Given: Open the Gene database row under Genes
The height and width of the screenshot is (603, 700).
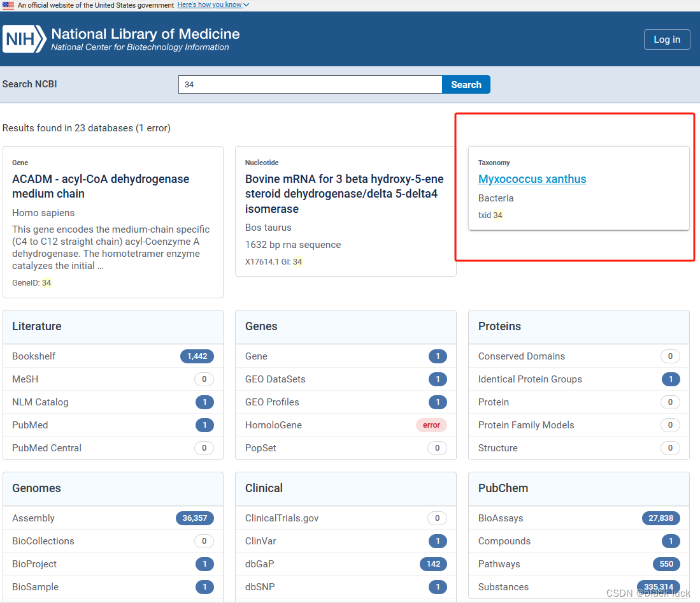Looking at the screenshot, I should click(x=345, y=356).
